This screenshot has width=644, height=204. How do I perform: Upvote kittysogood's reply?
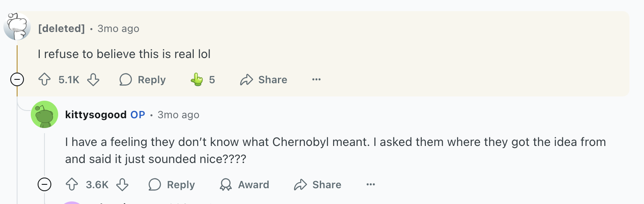72,185
